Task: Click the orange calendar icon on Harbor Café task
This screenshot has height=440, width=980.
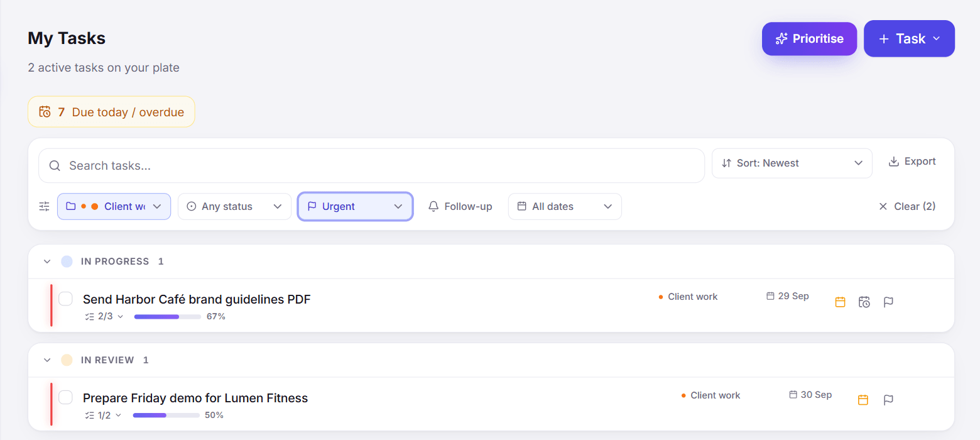Action: tap(840, 302)
